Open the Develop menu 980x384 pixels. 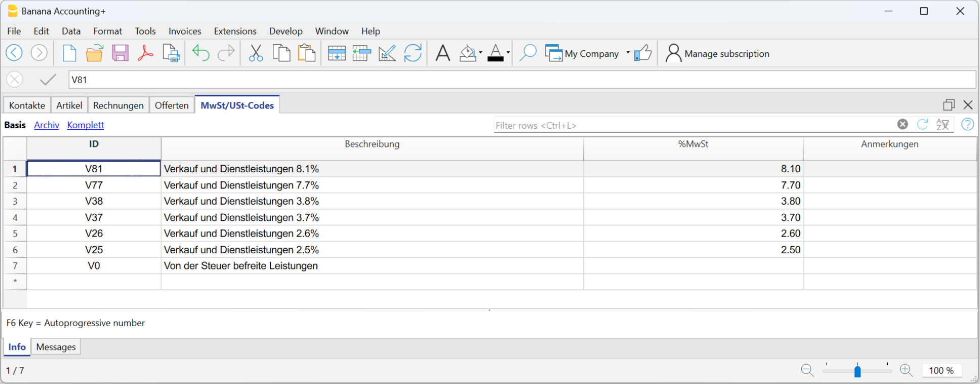(x=286, y=31)
